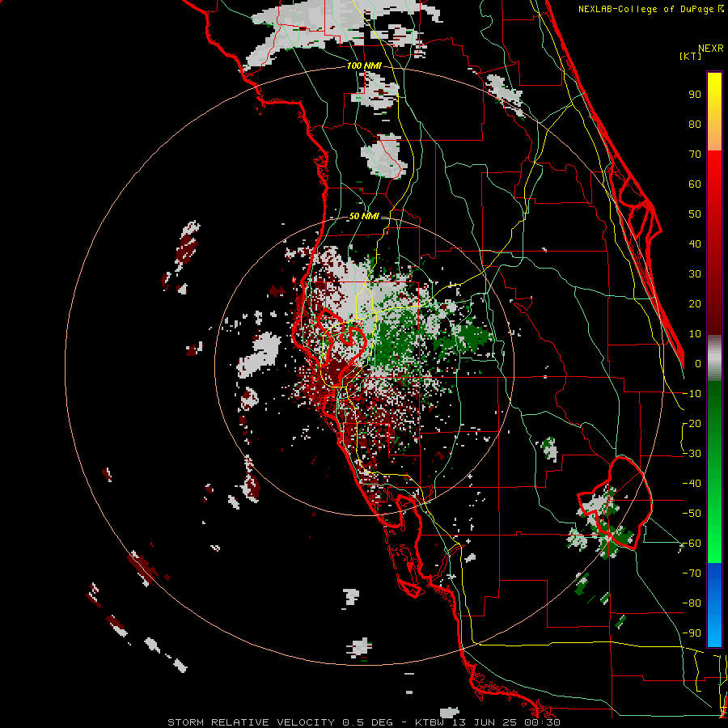Click the "100 NMI" range ring label
This screenshot has height=728, width=728.
point(364,66)
